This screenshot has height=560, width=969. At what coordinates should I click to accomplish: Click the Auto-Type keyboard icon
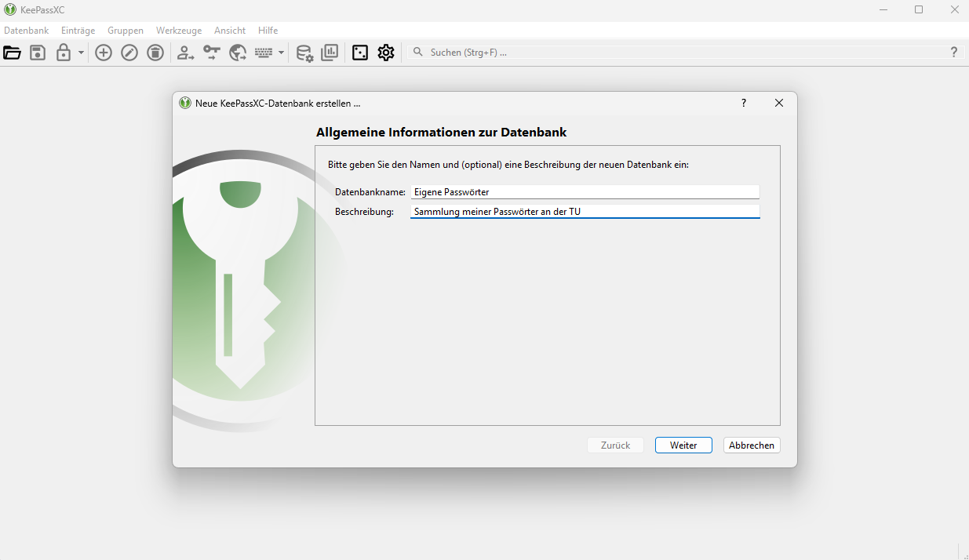point(264,53)
